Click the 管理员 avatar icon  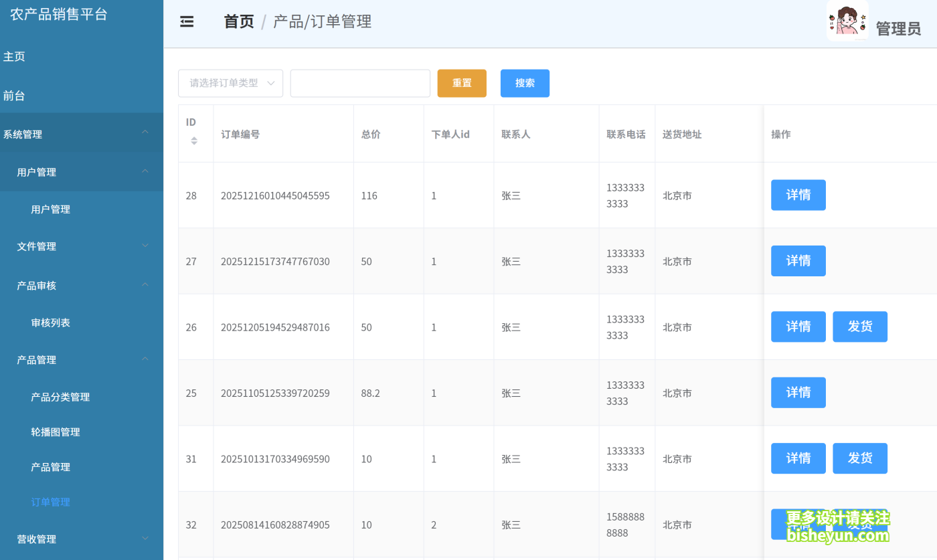[847, 21]
